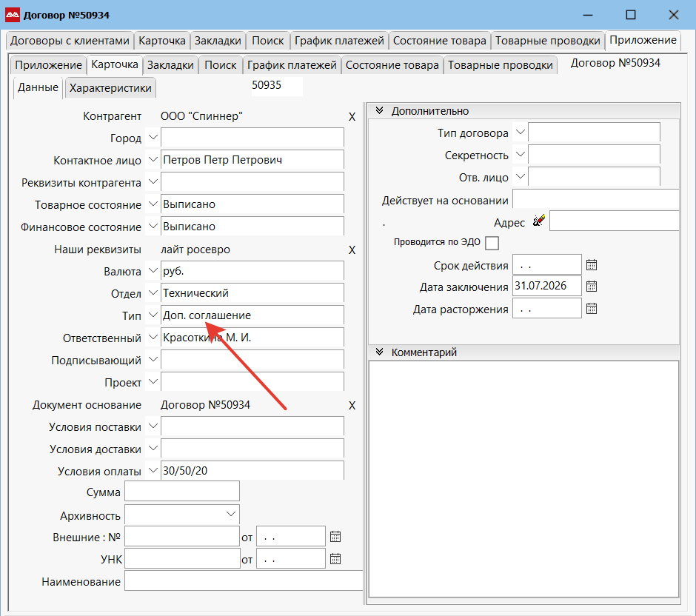Open the Финансовое состояние dropdown arrow

point(153,226)
